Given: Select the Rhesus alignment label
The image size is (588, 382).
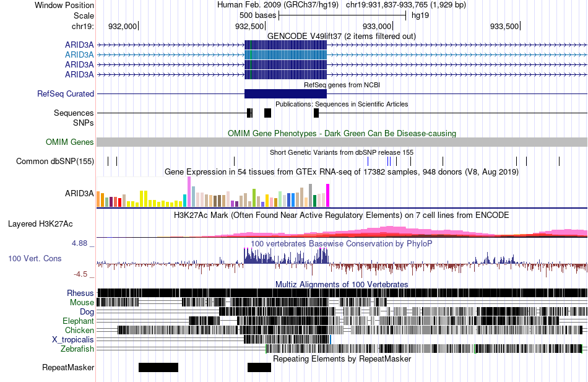Looking at the screenshot, I should (80, 293).
